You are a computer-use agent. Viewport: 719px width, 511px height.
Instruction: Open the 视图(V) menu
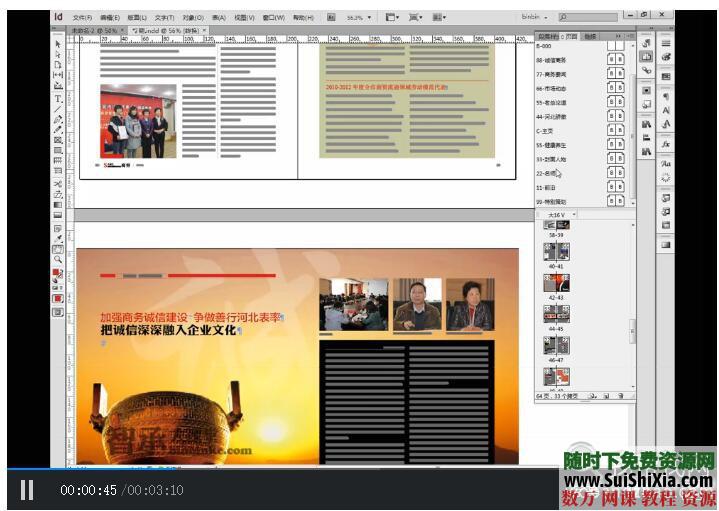pyautogui.click(x=244, y=18)
